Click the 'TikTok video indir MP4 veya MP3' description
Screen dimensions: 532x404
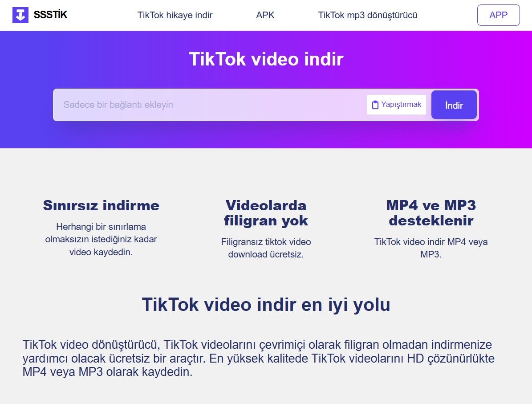pos(430,249)
